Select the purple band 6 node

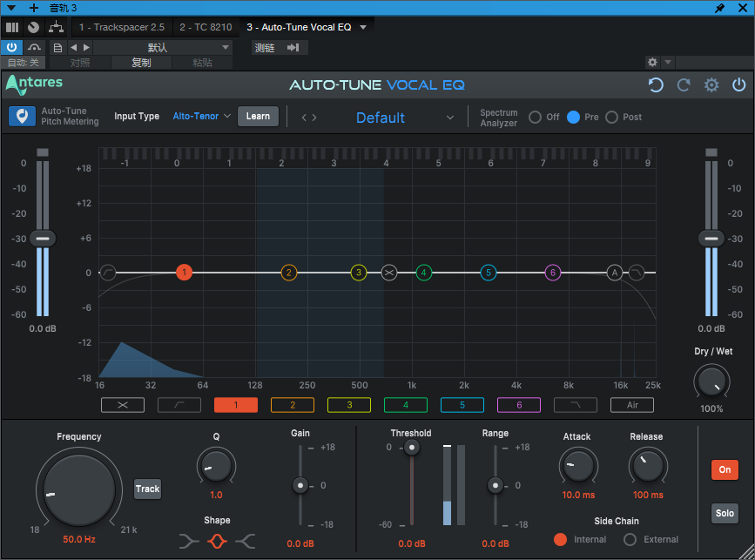tap(553, 273)
